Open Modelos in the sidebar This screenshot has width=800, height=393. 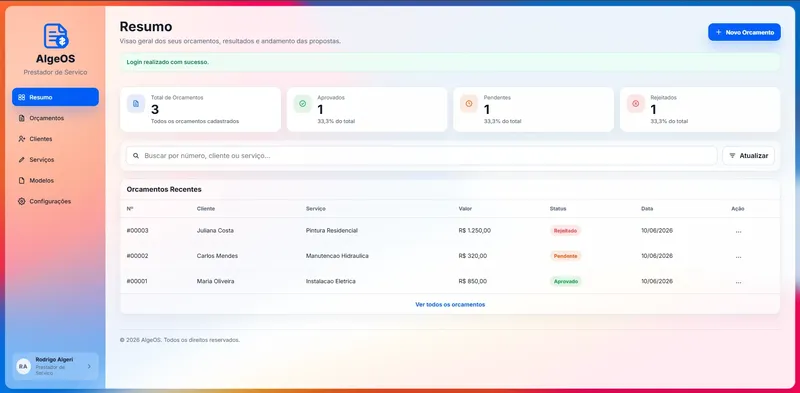point(56,181)
